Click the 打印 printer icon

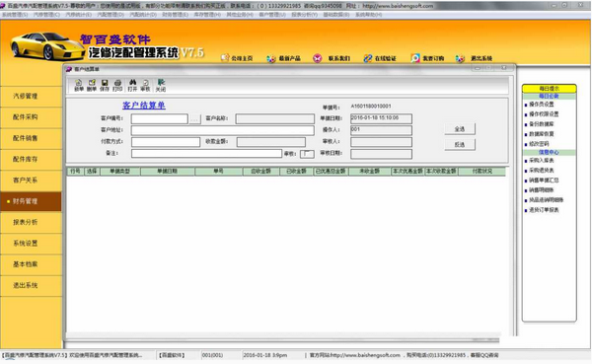[x=117, y=86]
